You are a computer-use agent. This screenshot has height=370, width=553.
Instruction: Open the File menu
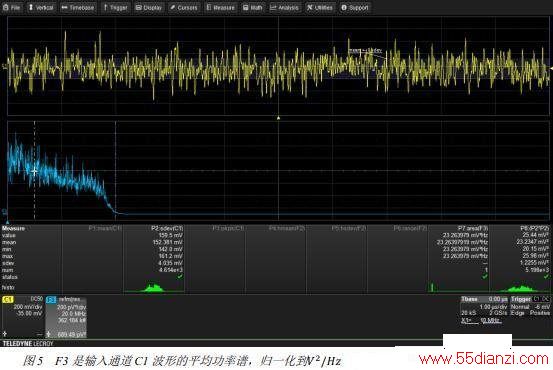12,7
